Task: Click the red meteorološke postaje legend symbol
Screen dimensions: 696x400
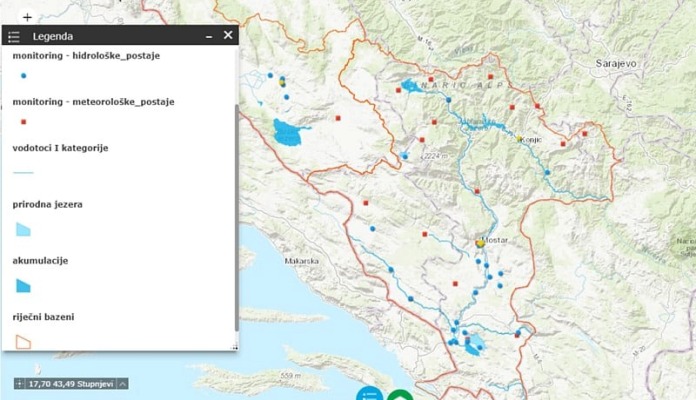Action: click(x=23, y=122)
